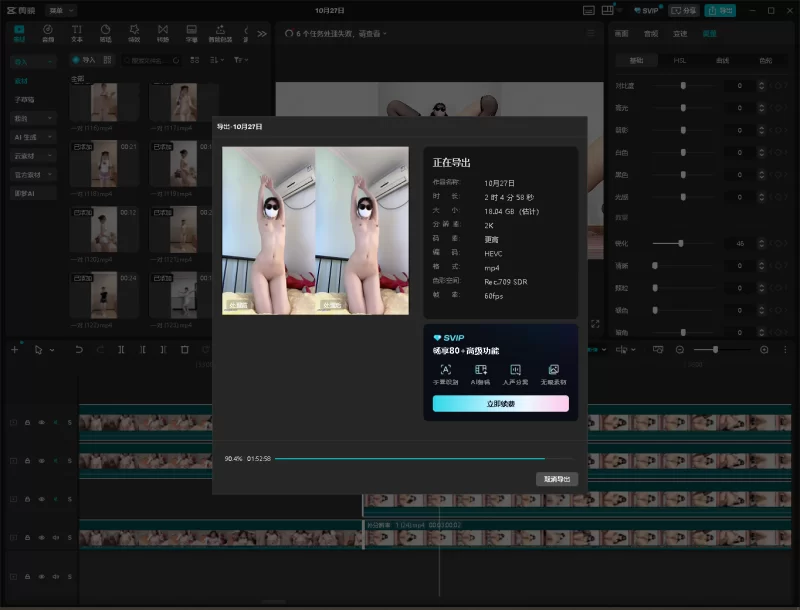Screen dimensions: 800x610
Task: Switch to the HSL adjustment tab
Action: [680, 60]
